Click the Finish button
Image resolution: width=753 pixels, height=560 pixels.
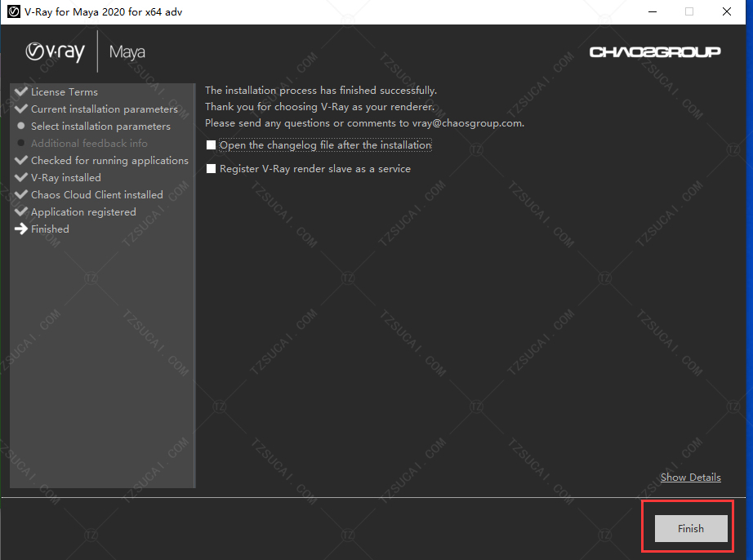tap(691, 528)
